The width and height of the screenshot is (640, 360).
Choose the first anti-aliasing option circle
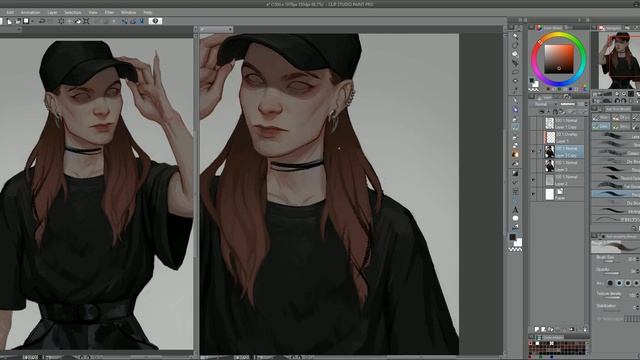(610, 283)
